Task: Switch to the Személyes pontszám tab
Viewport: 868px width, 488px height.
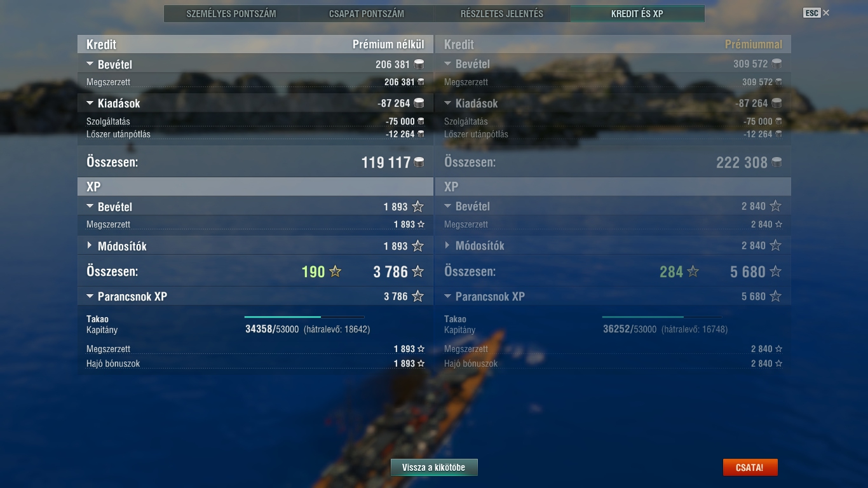Action: (x=231, y=13)
